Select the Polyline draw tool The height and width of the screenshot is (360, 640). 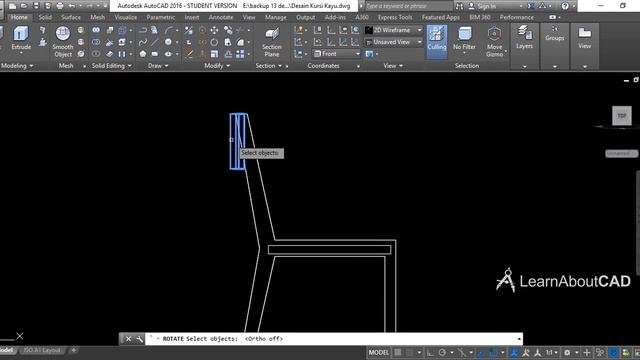point(142,30)
